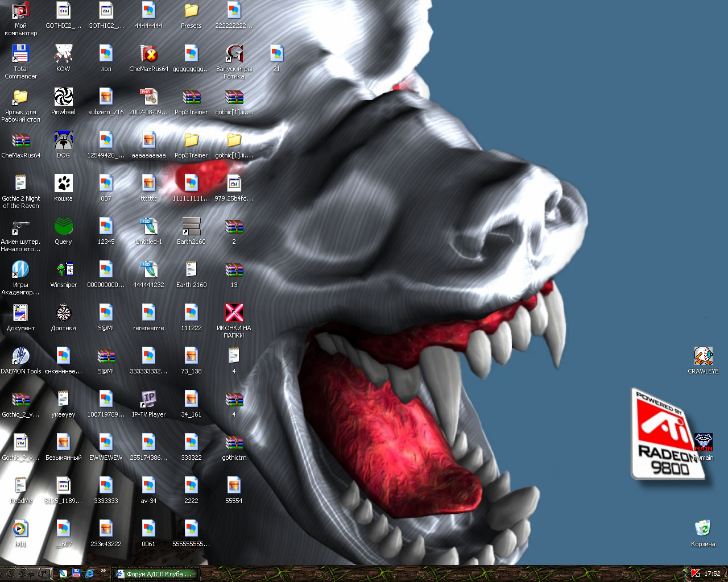
Task: Select the ИКОНКИ НА ПАПКИ icon
Action: click(234, 314)
